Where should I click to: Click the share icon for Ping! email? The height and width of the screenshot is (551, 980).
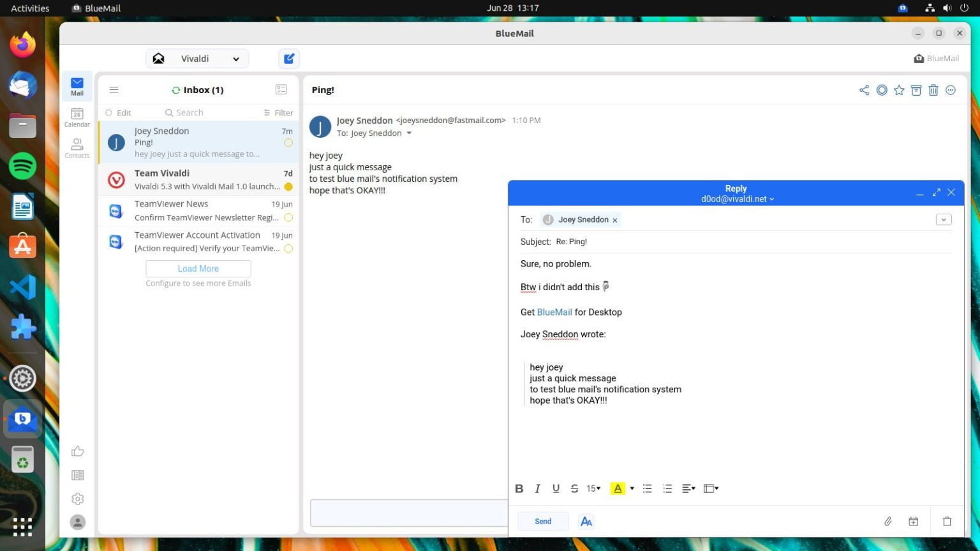(x=864, y=90)
